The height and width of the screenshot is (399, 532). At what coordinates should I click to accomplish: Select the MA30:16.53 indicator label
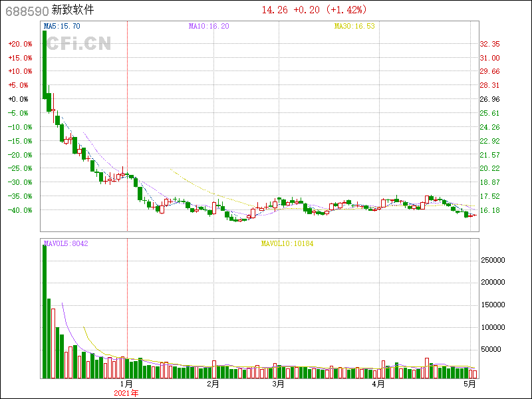point(354,26)
